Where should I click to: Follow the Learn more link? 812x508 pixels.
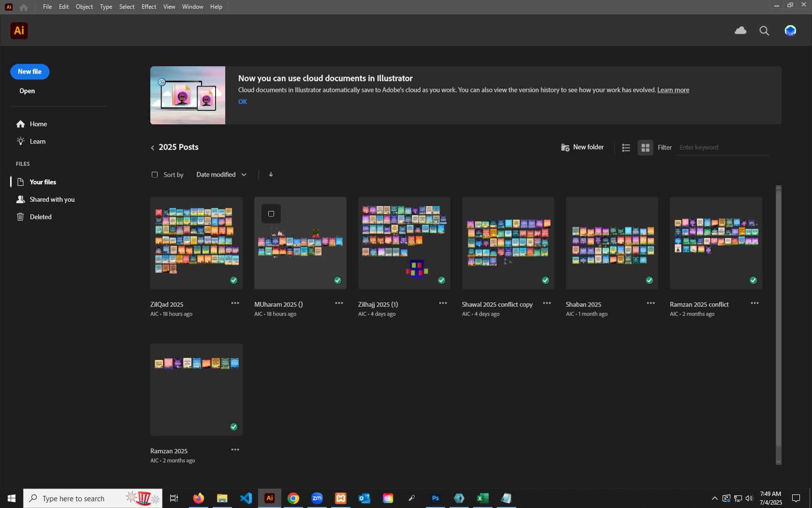click(673, 90)
